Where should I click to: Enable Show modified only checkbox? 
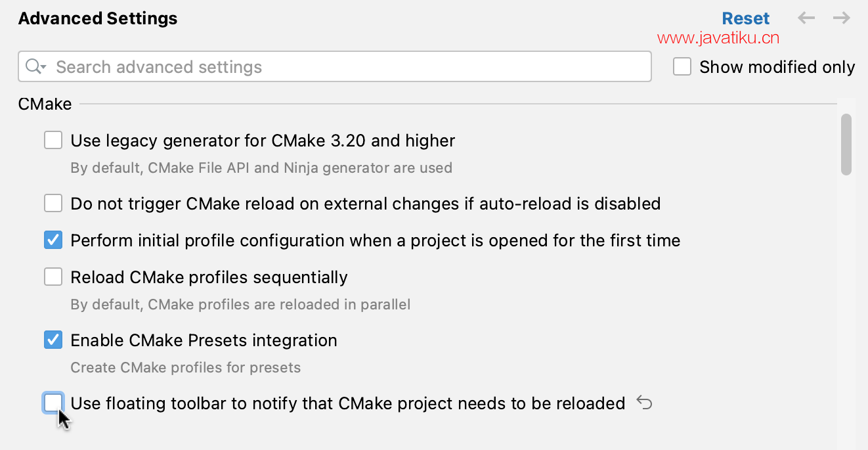click(682, 67)
